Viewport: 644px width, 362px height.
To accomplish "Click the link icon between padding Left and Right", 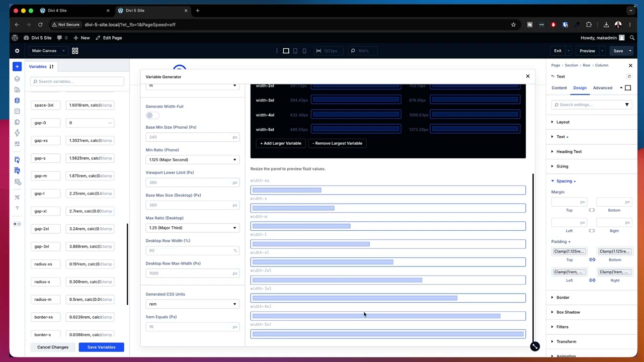I will pos(592,281).
